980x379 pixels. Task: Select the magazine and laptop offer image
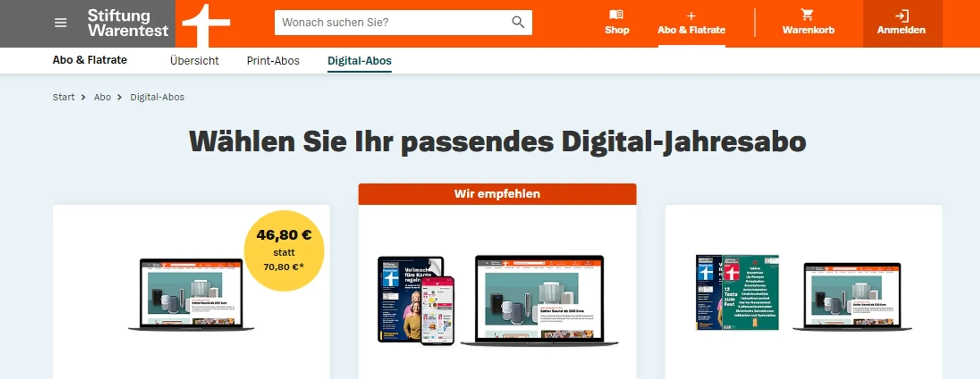(x=804, y=293)
